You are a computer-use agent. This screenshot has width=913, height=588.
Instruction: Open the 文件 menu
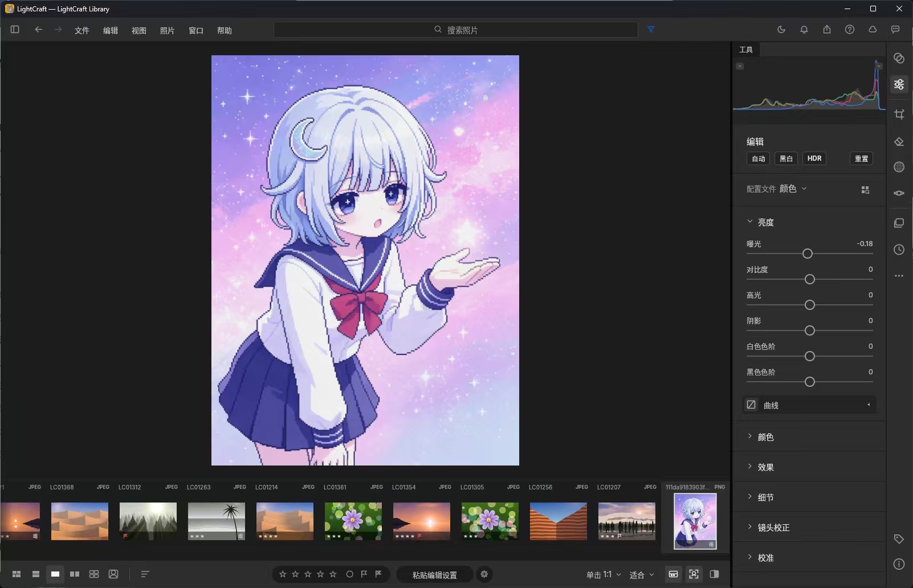click(x=81, y=30)
